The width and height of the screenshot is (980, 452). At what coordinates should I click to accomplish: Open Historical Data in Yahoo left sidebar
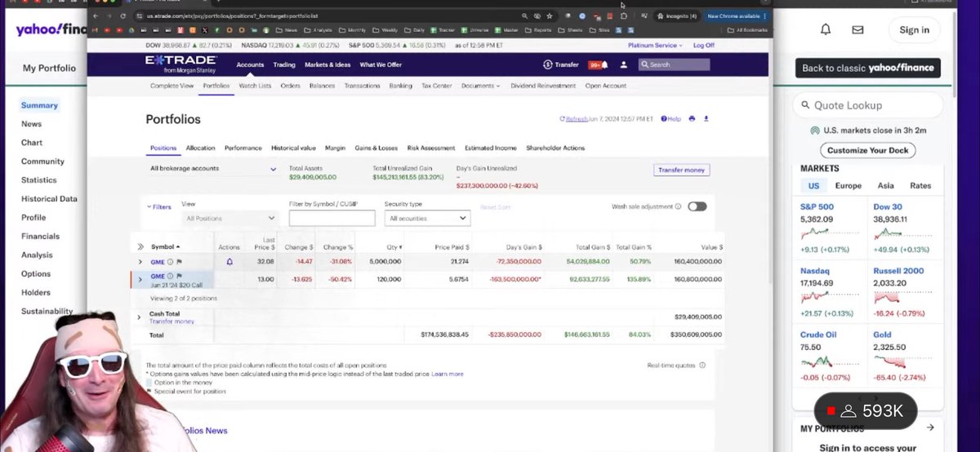(x=49, y=199)
